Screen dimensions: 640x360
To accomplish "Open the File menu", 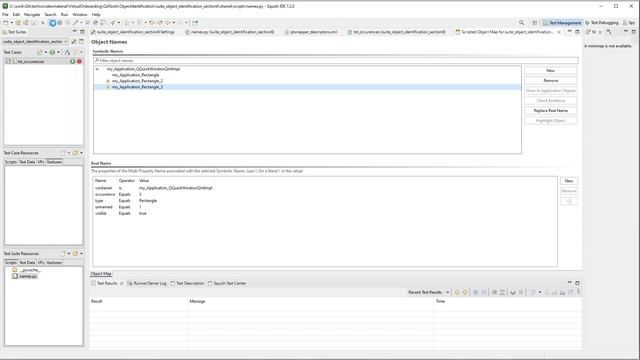I will click(5, 14).
